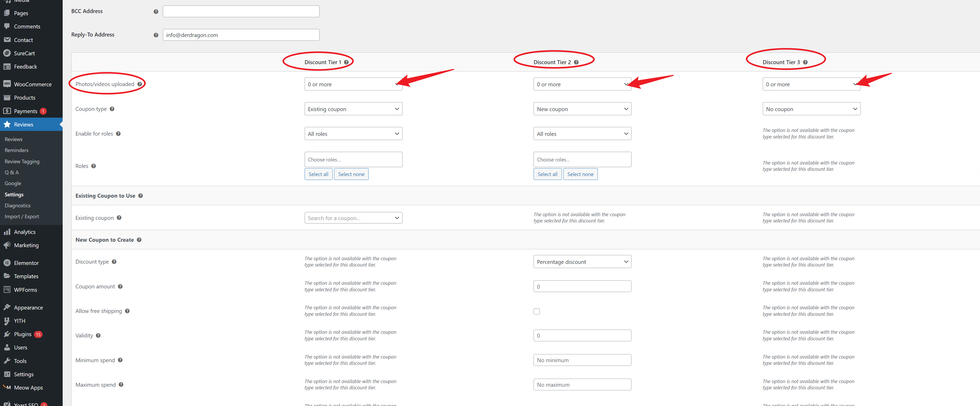Expand the Photos/videos uploaded threshold dropdown
This screenshot has width=980, height=406.
coord(352,84)
